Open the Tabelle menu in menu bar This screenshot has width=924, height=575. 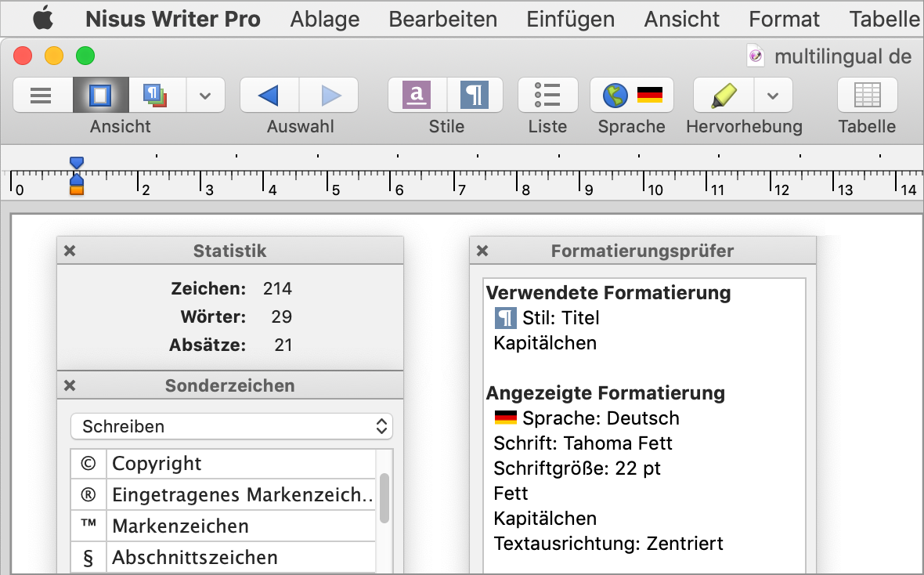pyautogui.click(x=885, y=19)
